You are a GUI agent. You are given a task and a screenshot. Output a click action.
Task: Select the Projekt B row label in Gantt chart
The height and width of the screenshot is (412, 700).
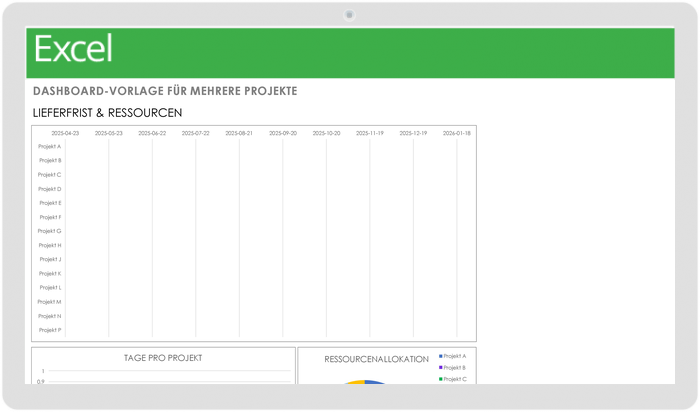(50, 161)
